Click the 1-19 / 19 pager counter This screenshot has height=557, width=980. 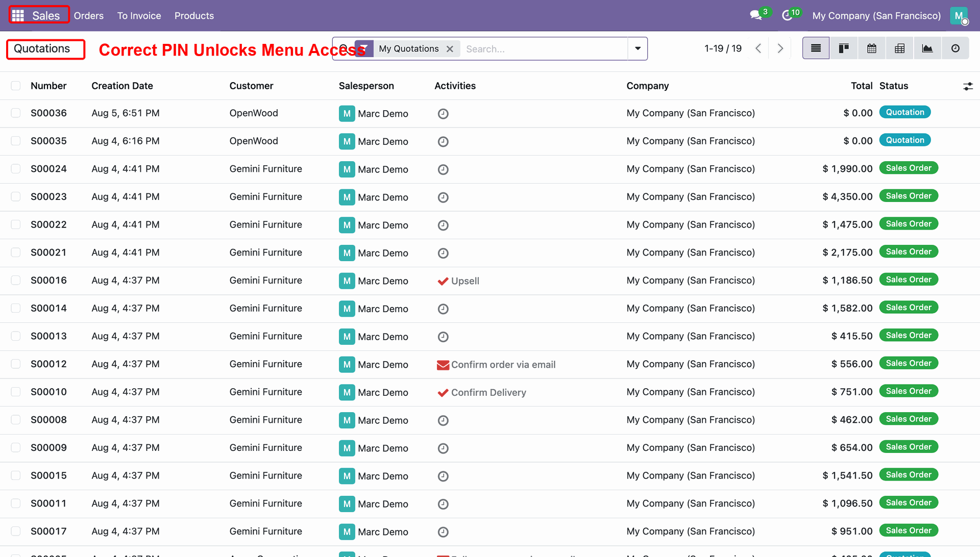[723, 48]
